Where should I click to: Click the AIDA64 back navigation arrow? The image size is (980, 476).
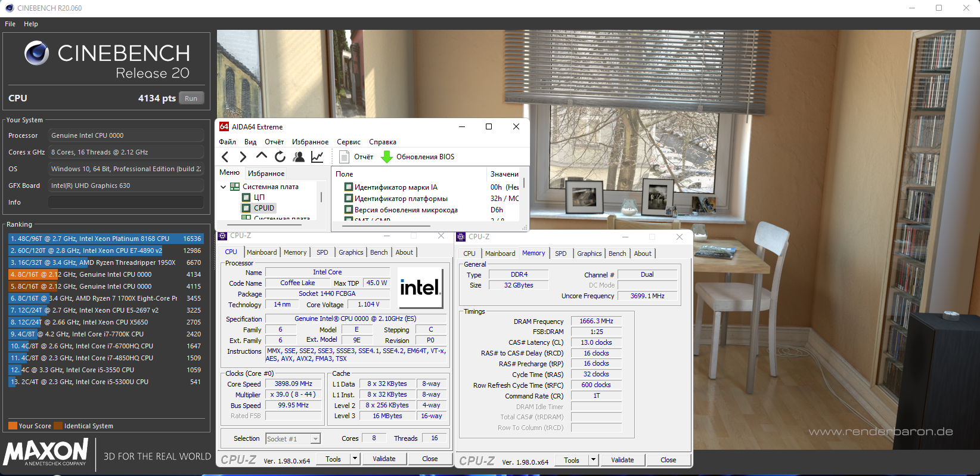[x=225, y=157]
